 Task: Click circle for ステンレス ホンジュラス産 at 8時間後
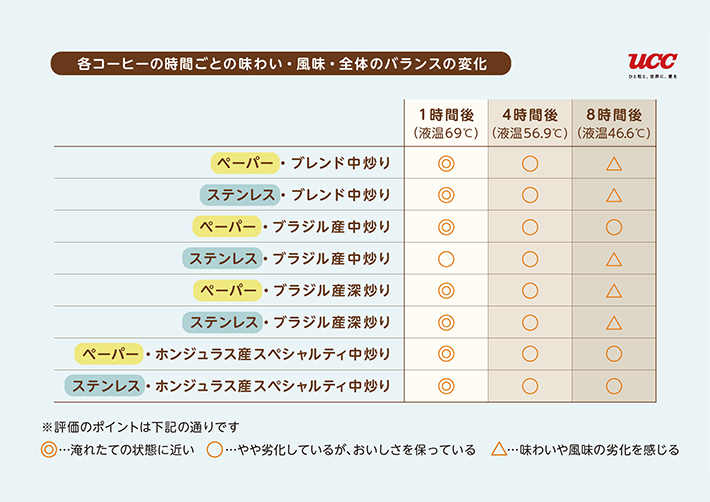[x=614, y=386]
